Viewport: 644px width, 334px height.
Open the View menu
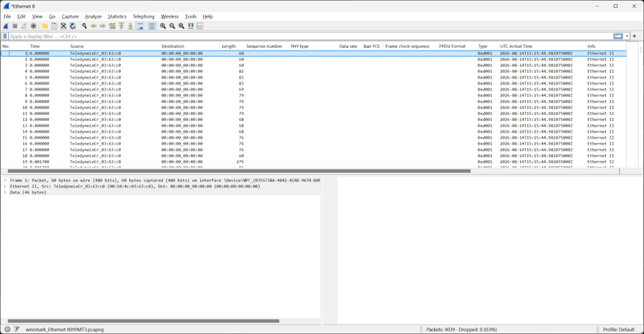pos(38,17)
